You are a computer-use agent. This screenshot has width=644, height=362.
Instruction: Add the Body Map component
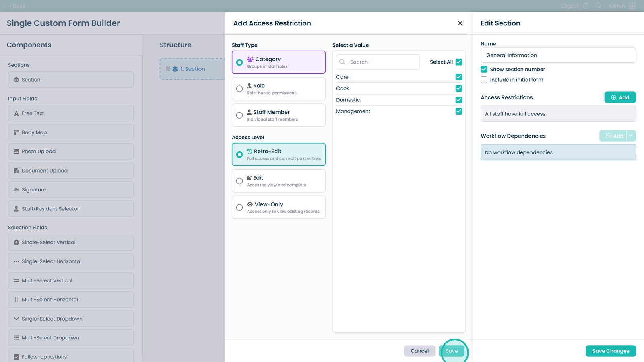pyautogui.click(x=70, y=132)
